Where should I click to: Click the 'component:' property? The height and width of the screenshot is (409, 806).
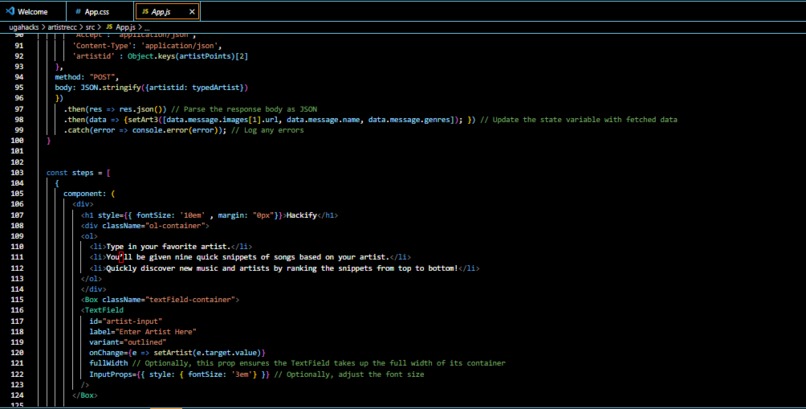coord(85,194)
